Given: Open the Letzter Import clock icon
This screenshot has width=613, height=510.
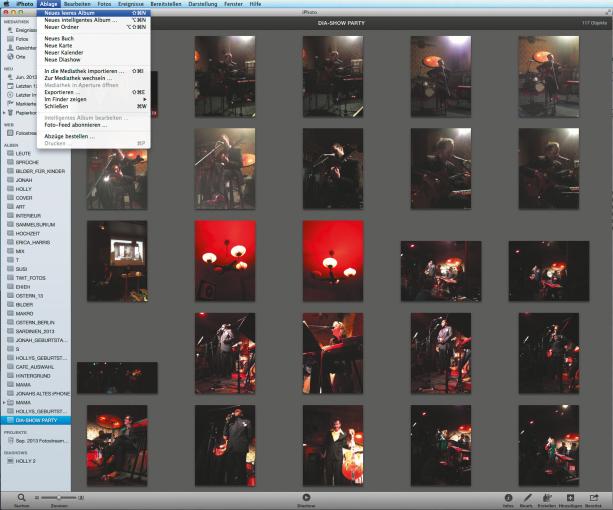Looking at the screenshot, I should click(x=10, y=95).
